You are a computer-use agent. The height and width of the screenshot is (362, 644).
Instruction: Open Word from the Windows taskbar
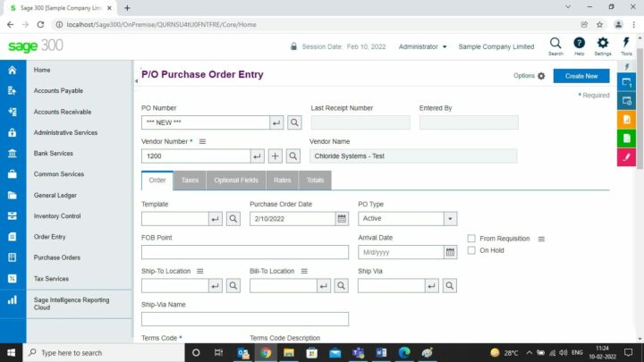point(381,352)
